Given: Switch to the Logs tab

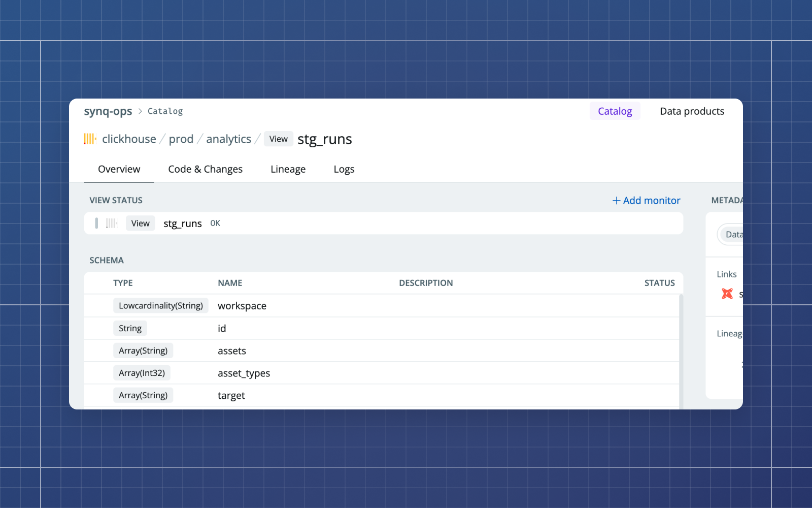Looking at the screenshot, I should click(344, 169).
